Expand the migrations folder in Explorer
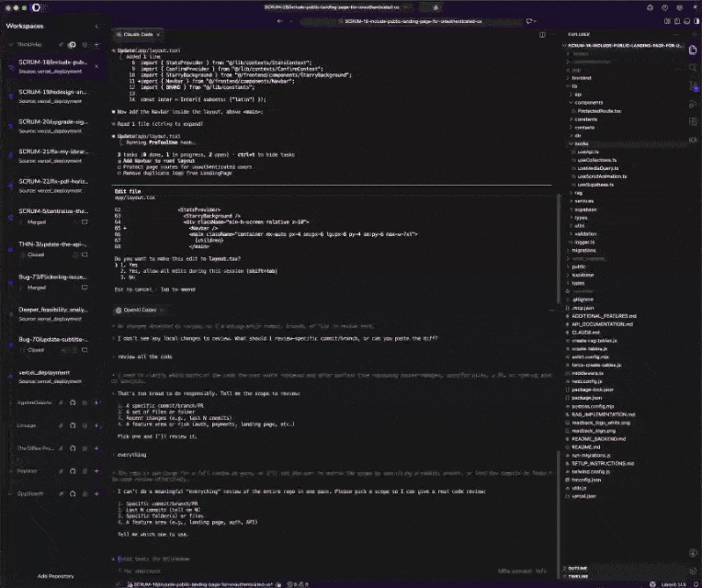The width and height of the screenshot is (702, 588). [x=583, y=250]
